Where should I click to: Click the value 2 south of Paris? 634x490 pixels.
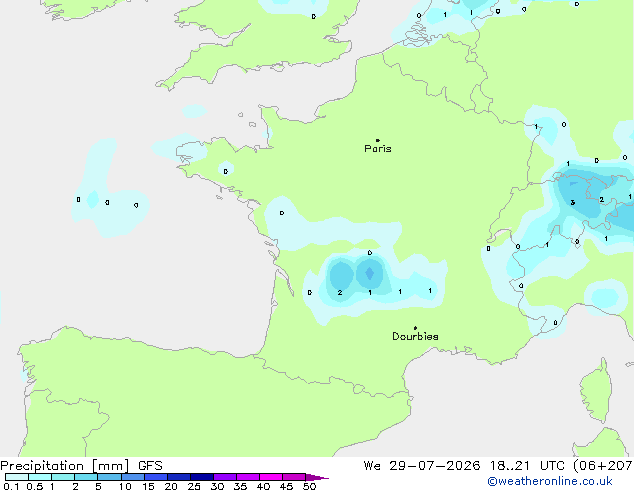(340, 292)
